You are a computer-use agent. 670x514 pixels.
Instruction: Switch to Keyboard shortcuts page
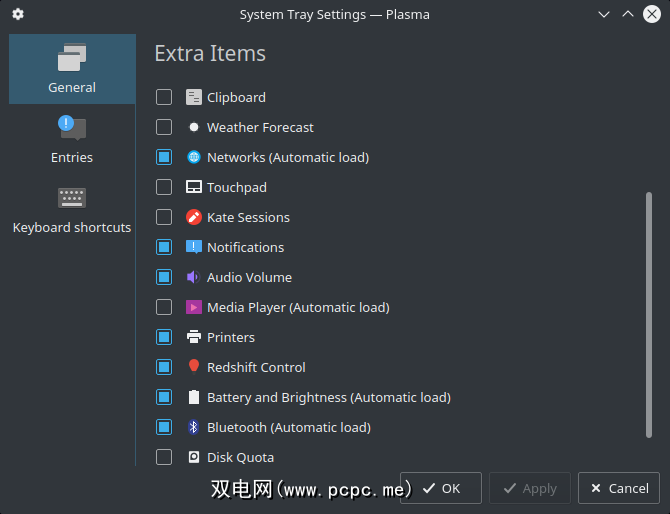(x=72, y=209)
